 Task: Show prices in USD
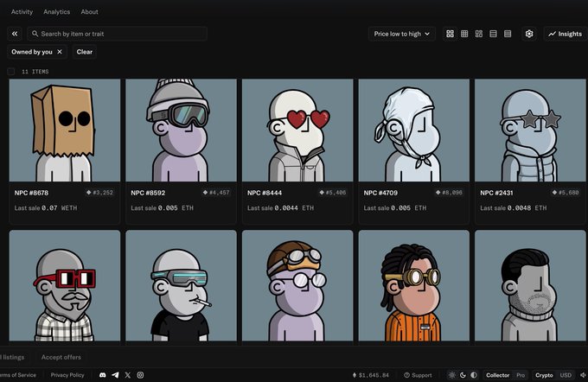pyautogui.click(x=566, y=375)
